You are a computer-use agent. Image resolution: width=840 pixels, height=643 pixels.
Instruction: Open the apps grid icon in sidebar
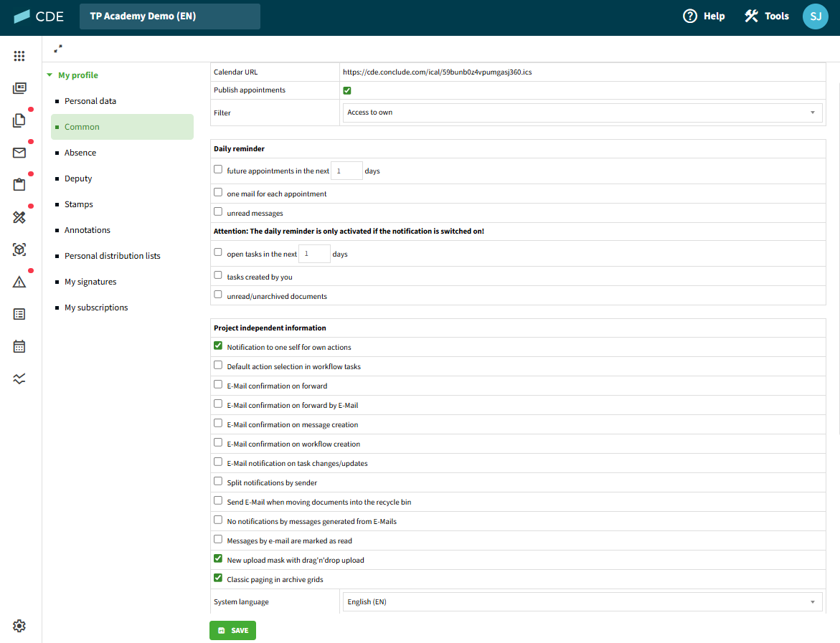(x=19, y=56)
